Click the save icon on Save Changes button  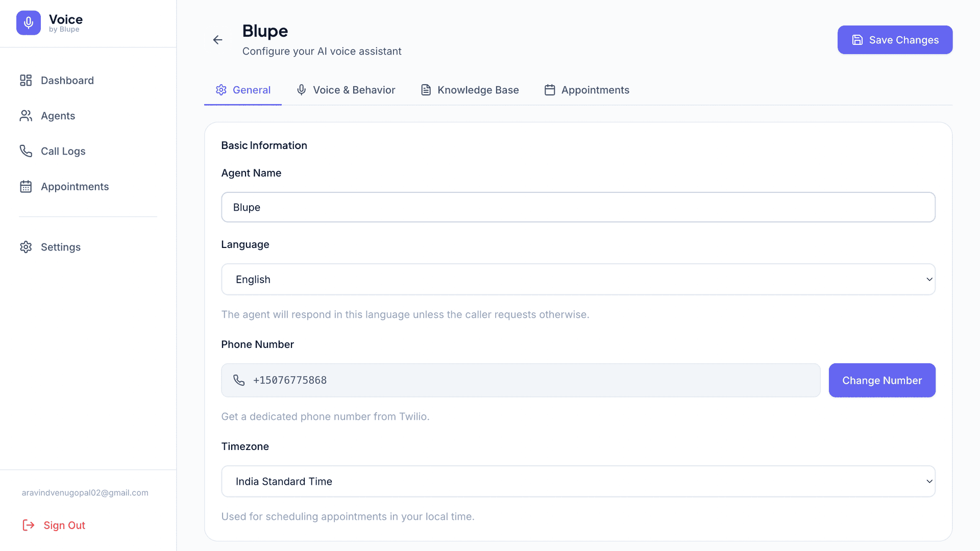857,40
